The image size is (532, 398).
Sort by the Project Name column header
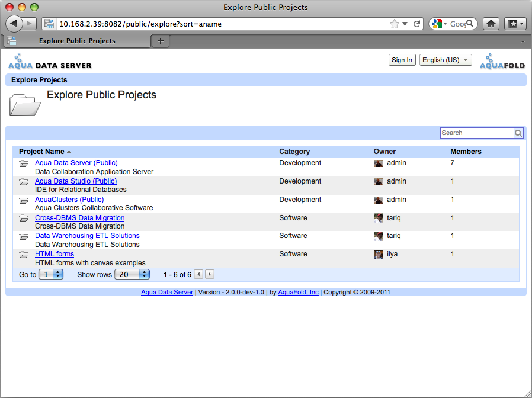[41, 152]
